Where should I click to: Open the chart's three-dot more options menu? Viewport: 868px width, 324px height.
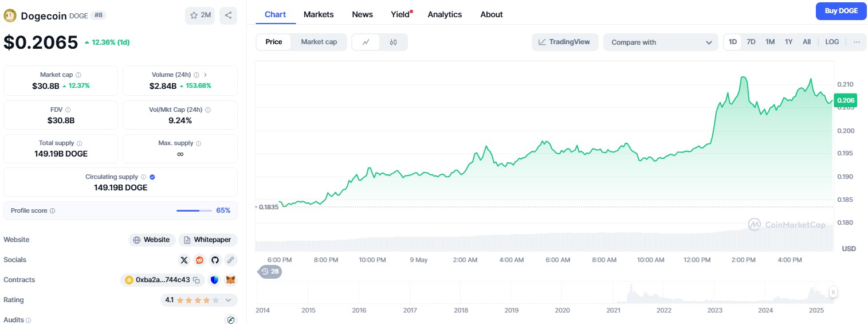pos(857,42)
